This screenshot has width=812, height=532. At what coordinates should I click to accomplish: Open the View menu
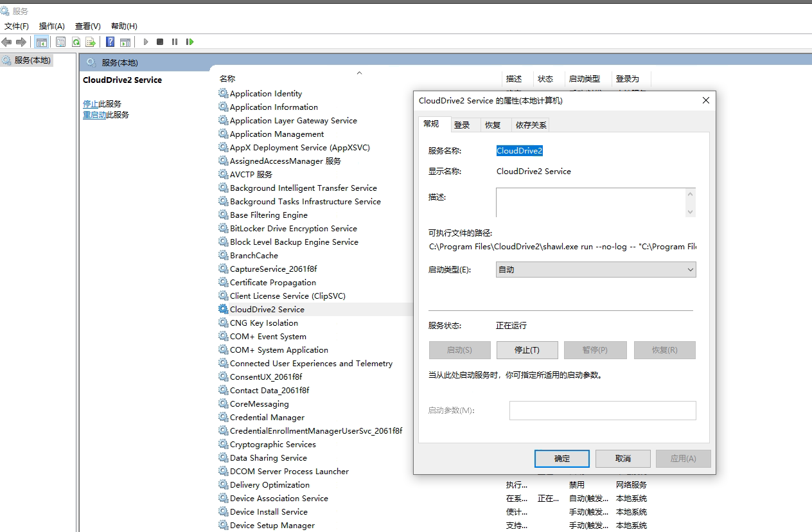coord(87,26)
